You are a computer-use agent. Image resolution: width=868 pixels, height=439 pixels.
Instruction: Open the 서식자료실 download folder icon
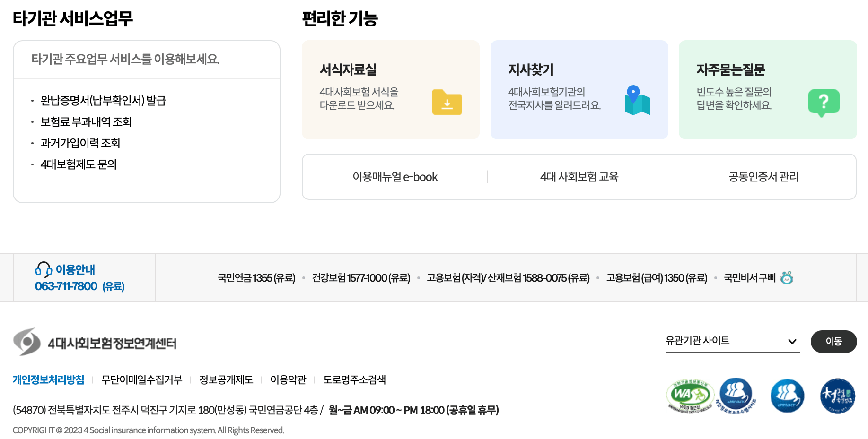[x=447, y=102]
